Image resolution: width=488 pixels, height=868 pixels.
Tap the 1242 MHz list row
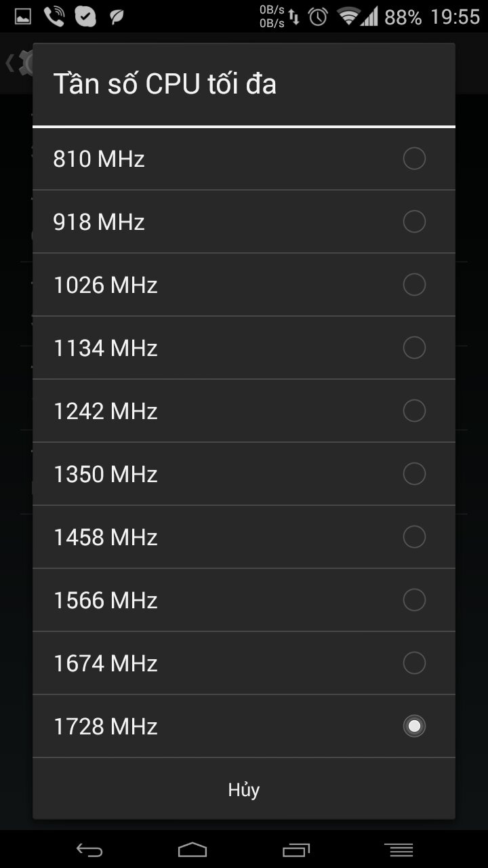coord(244,411)
